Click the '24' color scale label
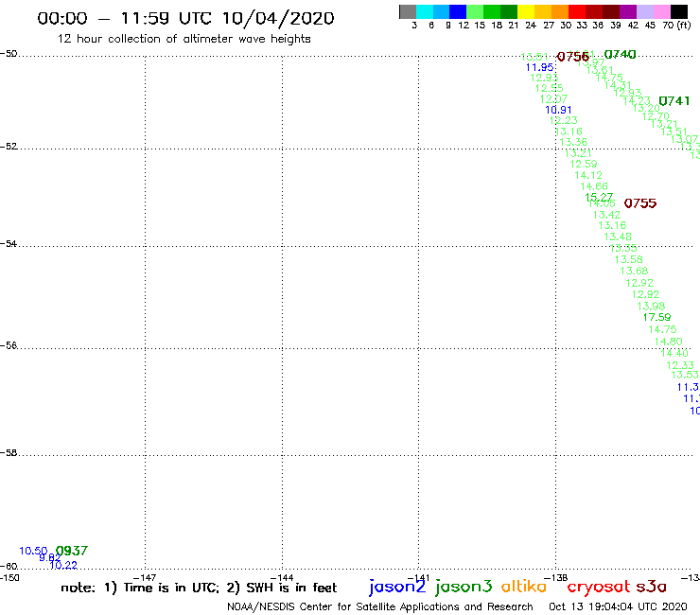Viewport: 700px width, 615px height. 531,25
